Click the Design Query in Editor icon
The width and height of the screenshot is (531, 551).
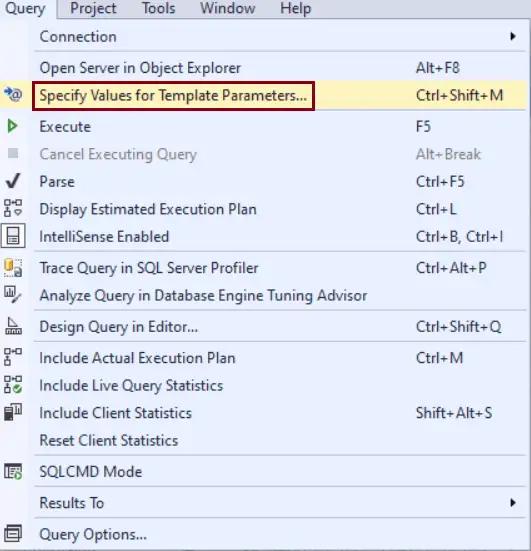point(13,326)
